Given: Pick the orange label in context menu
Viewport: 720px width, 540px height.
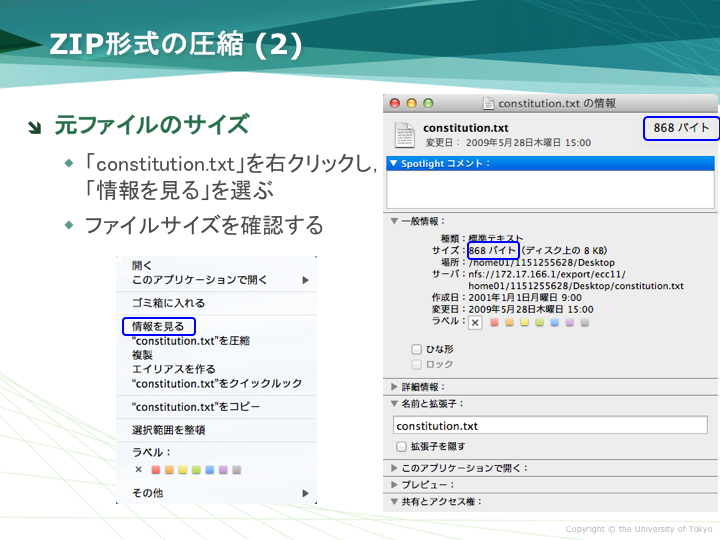Looking at the screenshot, I should point(169,470).
